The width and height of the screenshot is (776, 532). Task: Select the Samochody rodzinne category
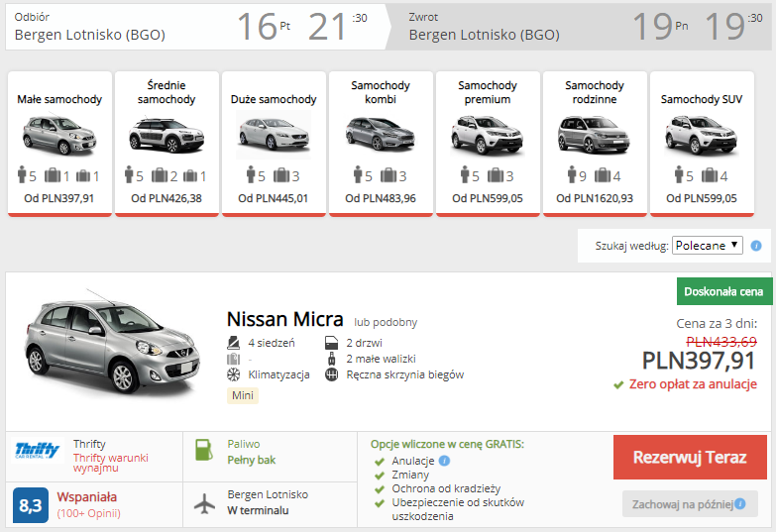pos(595,143)
